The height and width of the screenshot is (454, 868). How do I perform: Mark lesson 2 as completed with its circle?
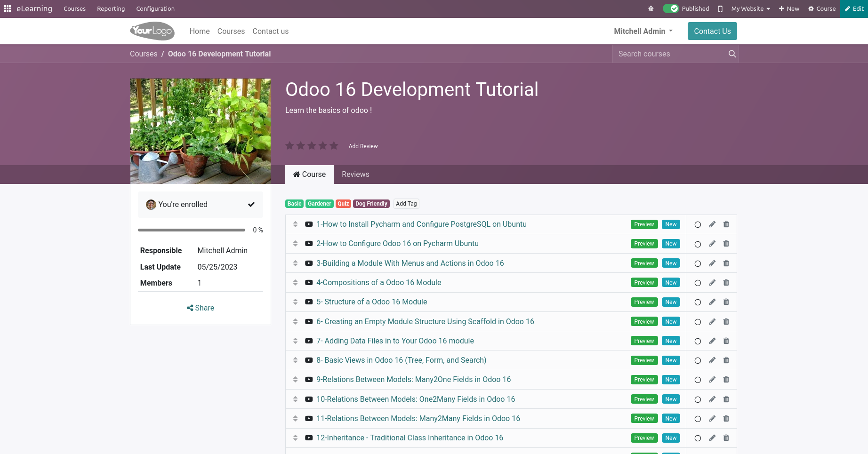[698, 244]
